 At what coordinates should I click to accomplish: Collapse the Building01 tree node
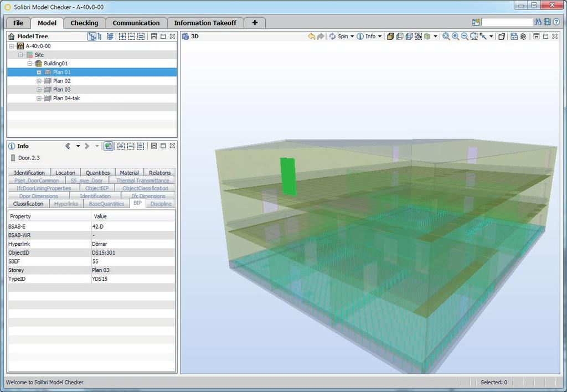30,63
